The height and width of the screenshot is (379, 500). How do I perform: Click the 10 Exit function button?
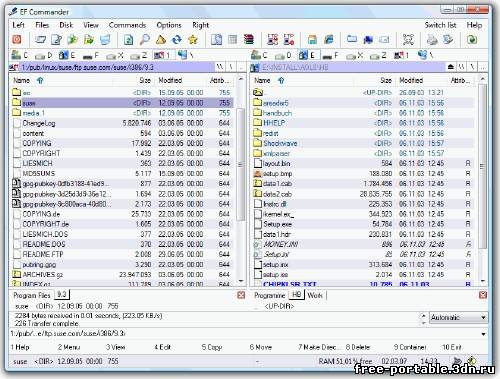452,347
